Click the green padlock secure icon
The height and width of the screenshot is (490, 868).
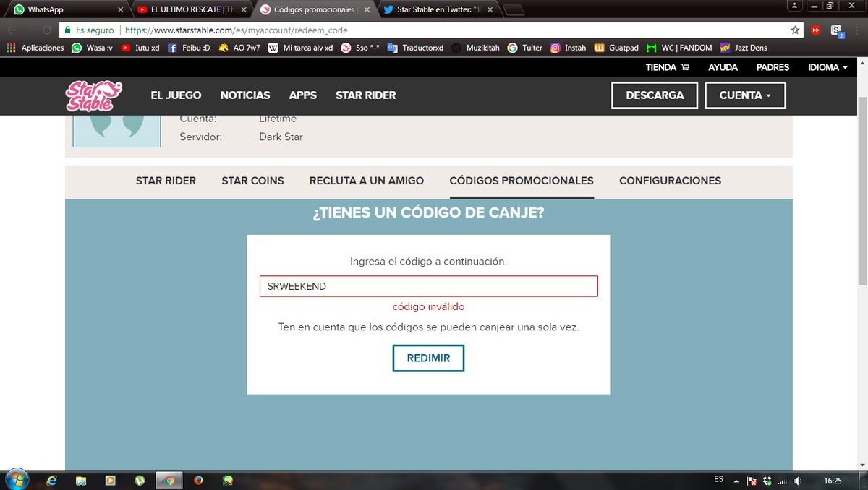pyautogui.click(x=67, y=30)
